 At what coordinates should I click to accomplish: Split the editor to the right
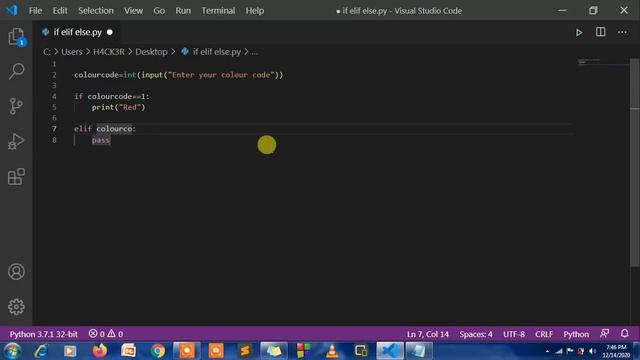(x=600, y=32)
